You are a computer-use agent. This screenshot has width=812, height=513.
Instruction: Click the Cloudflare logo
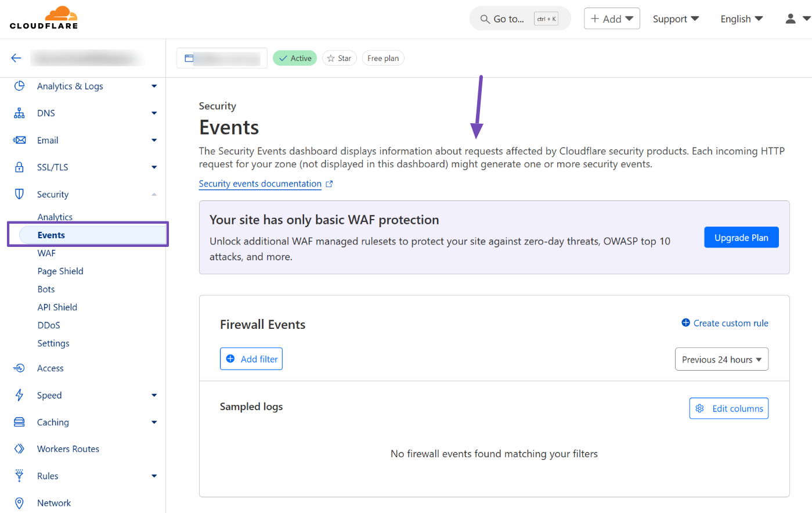(44, 17)
